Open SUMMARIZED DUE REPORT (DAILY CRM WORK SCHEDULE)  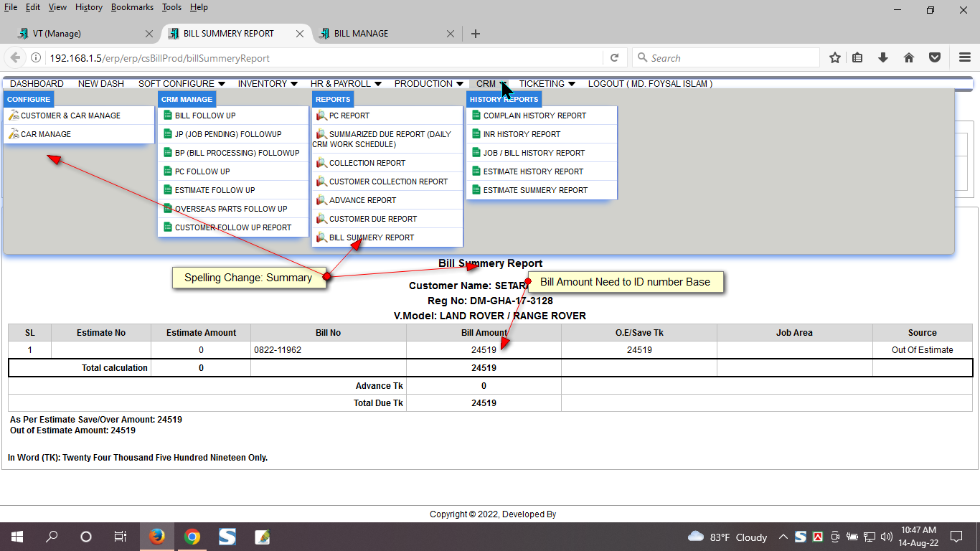pos(387,139)
